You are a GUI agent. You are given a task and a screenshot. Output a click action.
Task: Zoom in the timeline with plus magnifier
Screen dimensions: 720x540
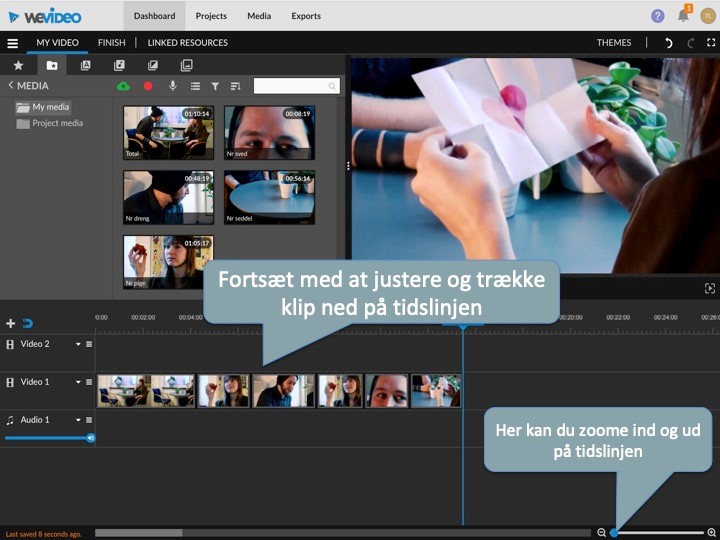[x=712, y=533]
